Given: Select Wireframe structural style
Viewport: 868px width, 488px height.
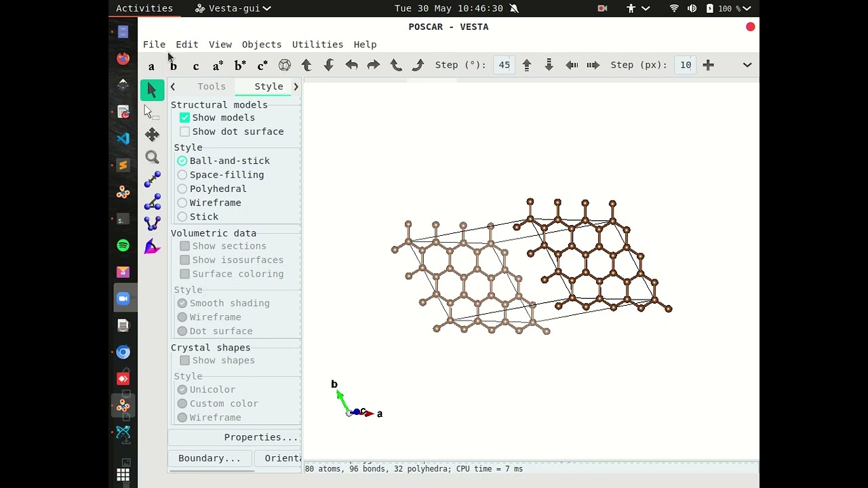Looking at the screenshot, I should coord(182,203).
